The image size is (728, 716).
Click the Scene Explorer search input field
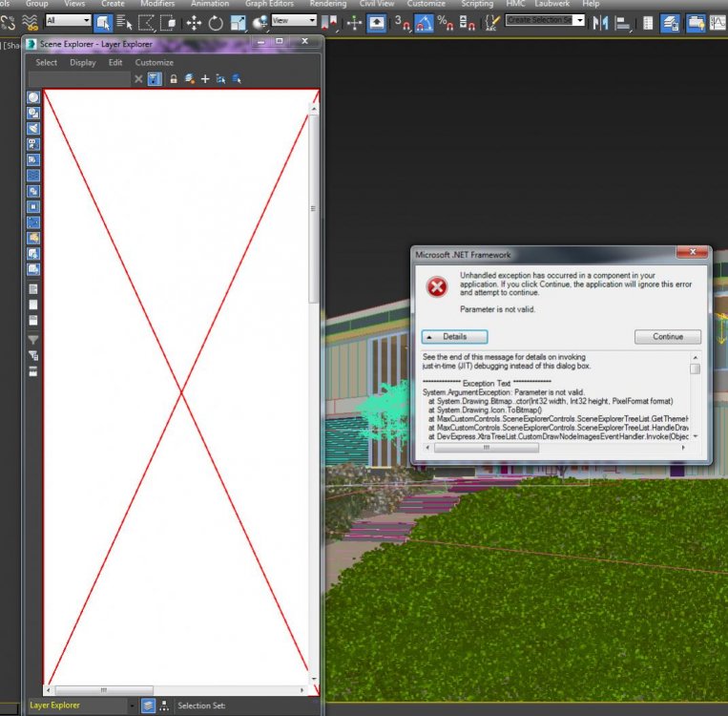click(79, 79)
